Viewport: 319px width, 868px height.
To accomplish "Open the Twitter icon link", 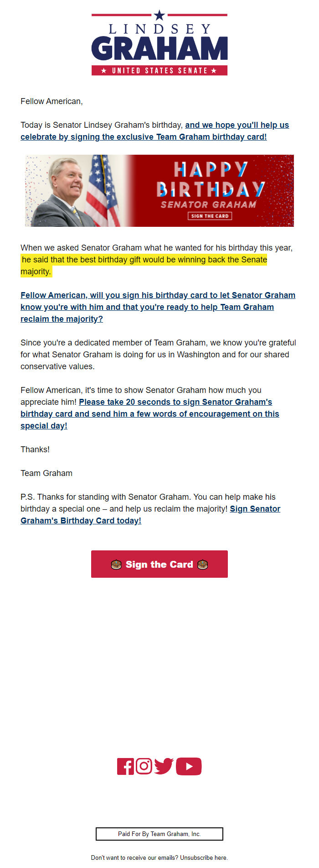I will tap(164, 766).
